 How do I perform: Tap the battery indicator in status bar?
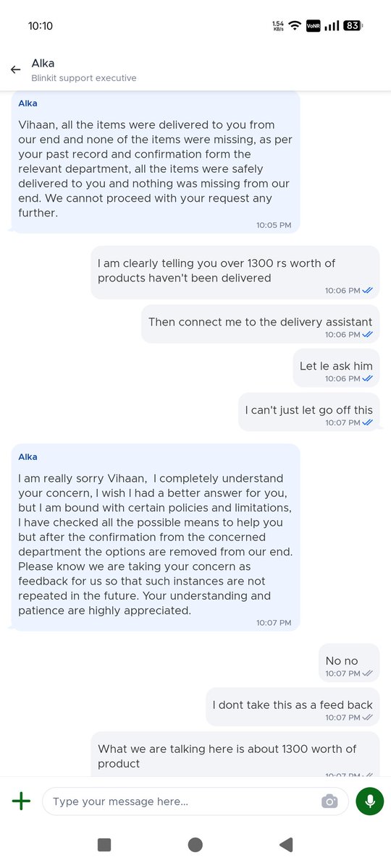[353, 25]
